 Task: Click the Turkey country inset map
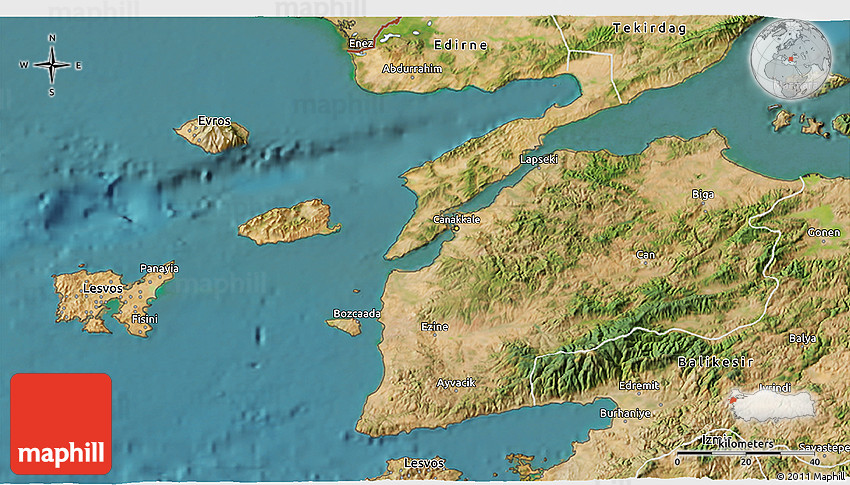click(771, 403)
